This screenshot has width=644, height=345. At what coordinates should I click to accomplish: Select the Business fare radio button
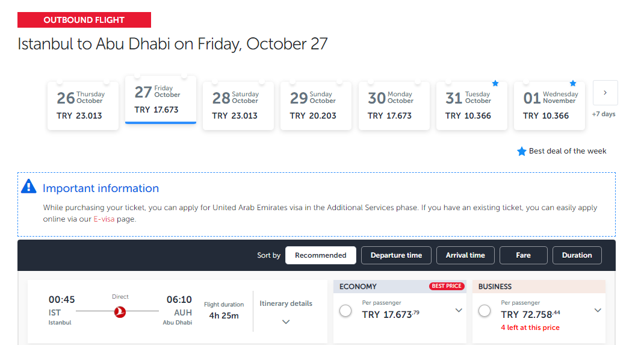485,311
